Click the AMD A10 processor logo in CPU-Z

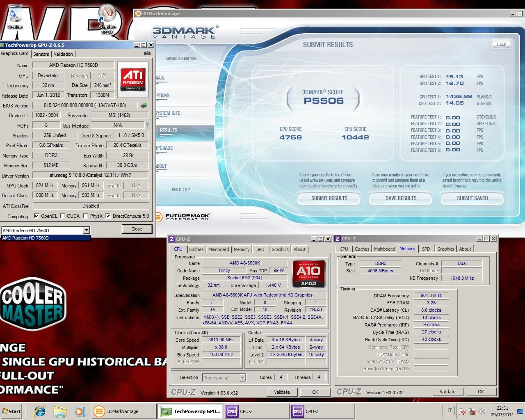[308, 273]
